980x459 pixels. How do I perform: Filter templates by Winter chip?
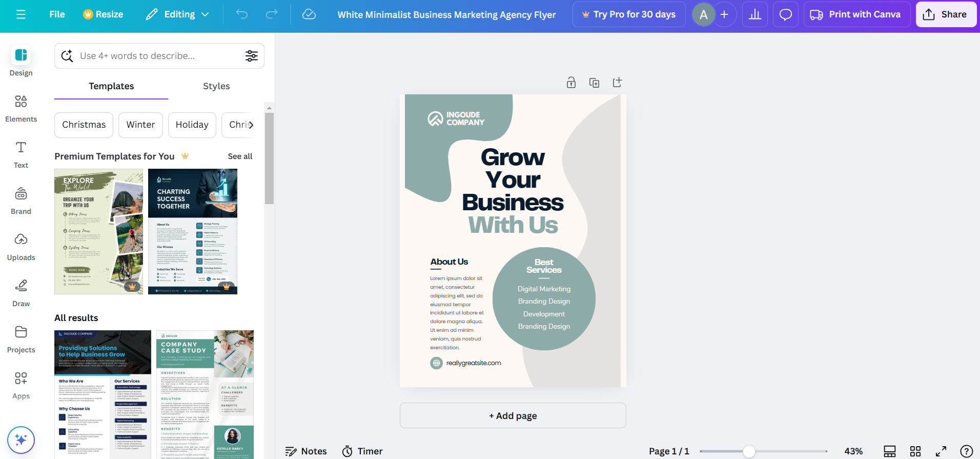click(140, 125)
